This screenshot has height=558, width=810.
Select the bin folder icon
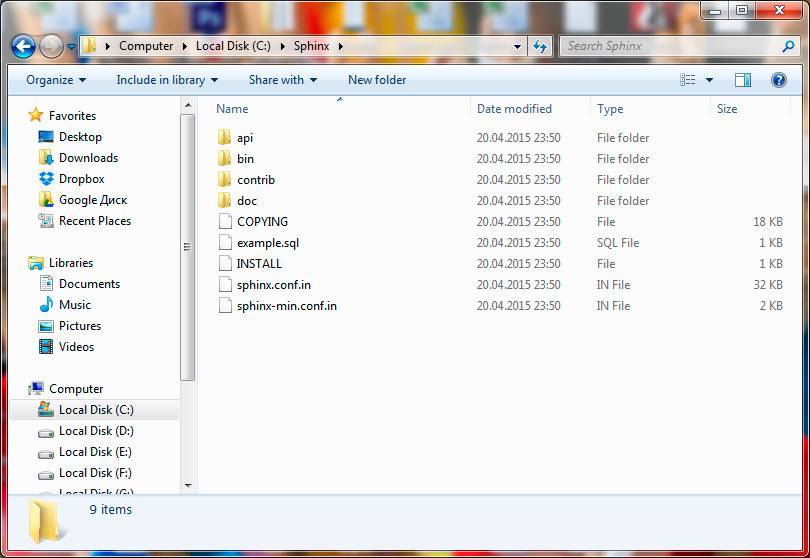click(x=224, y=159)
